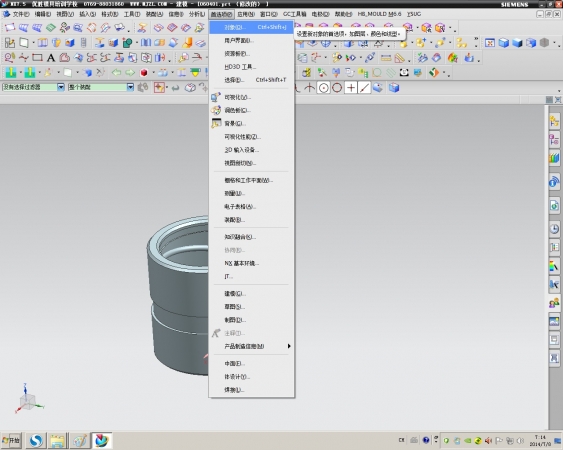
Task: Open the file explorer taskbar icon
Action: 57,440
